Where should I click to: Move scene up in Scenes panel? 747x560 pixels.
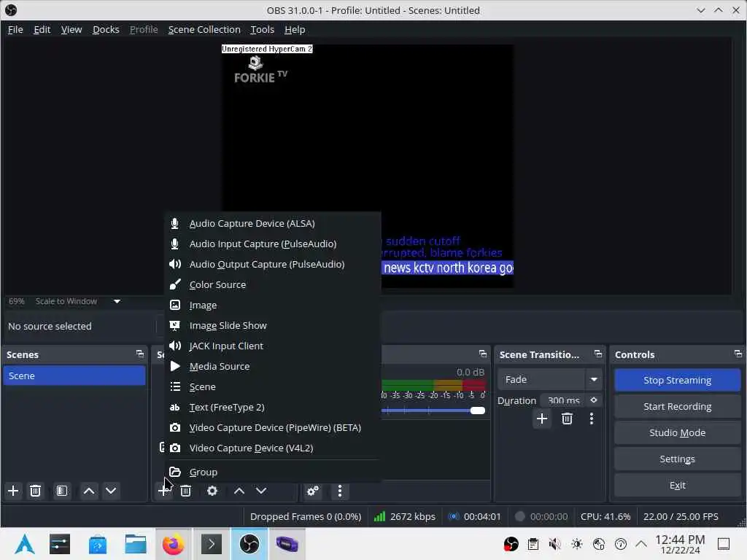coord(89,491)
